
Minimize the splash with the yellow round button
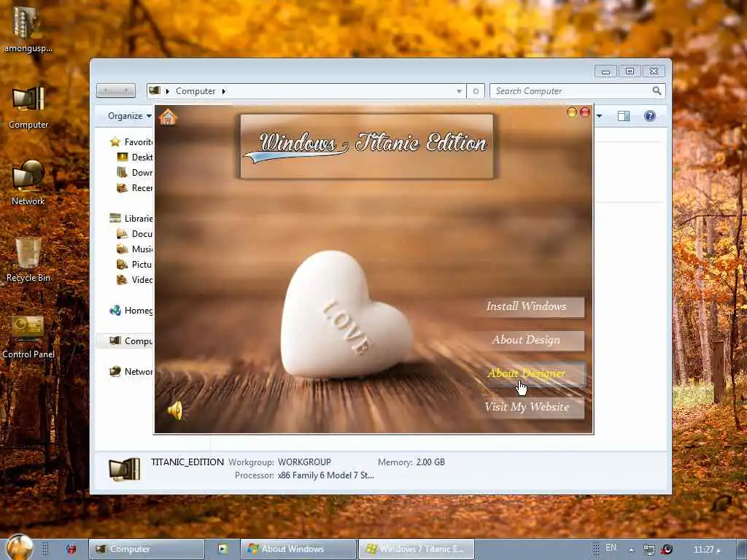572,112
